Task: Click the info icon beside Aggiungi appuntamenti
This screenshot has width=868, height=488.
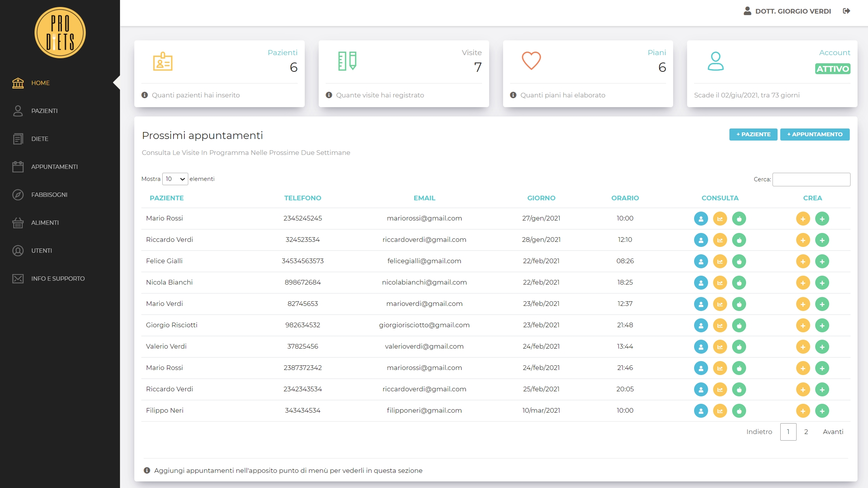Action: [147, 471]
